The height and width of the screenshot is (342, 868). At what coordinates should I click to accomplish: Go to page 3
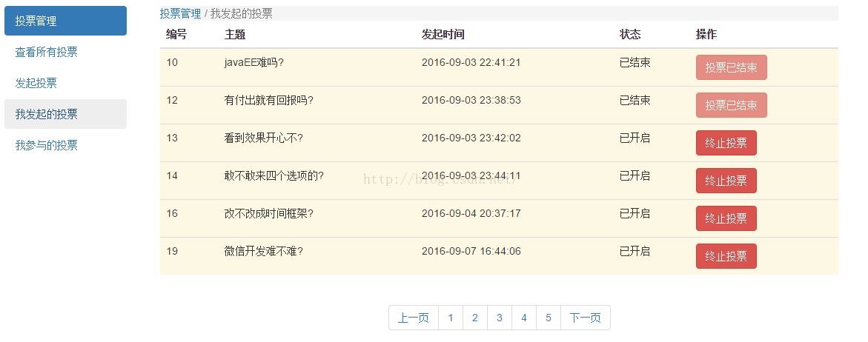pyautogui.click(x=500, y=318)
